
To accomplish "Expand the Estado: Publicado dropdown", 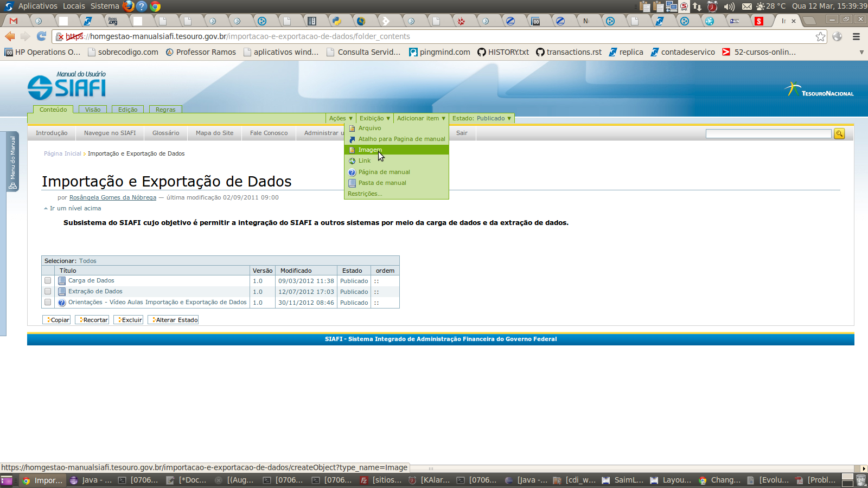I will pos(481,118).
